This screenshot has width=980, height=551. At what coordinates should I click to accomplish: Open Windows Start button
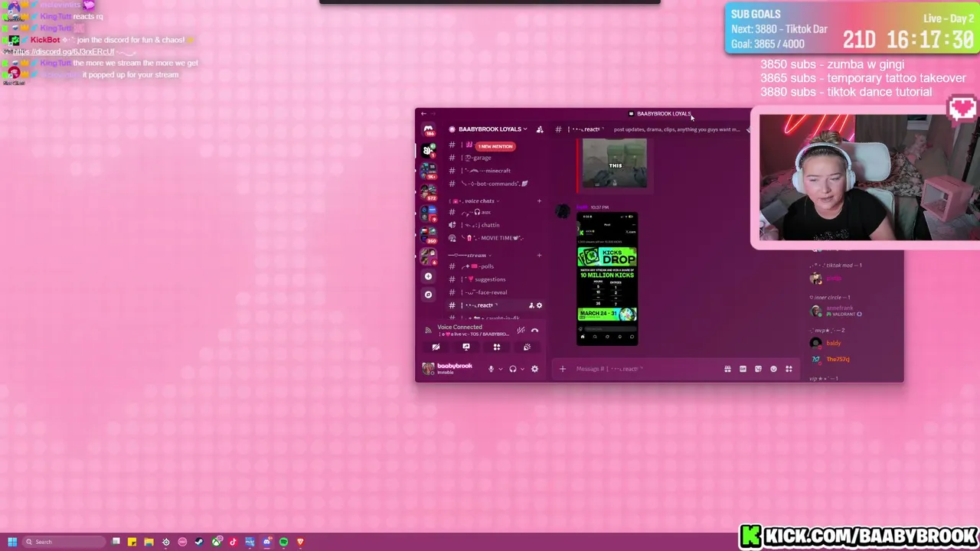coord(11,542)
